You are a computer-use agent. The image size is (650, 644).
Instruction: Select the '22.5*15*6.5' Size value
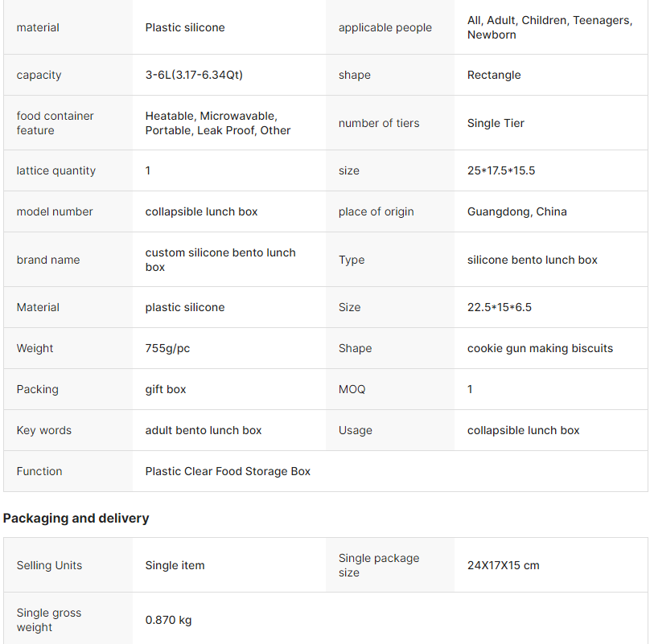(499, 307)
